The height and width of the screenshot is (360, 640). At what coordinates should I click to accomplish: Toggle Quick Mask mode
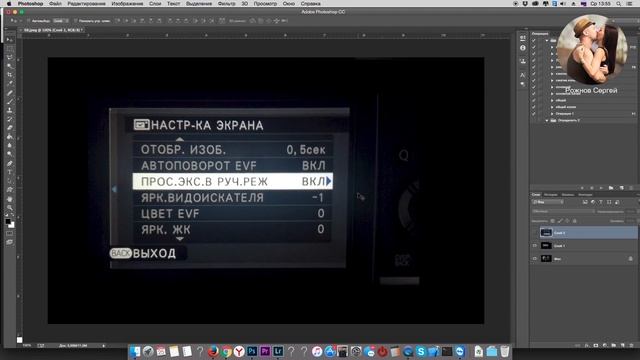[10, 233]
